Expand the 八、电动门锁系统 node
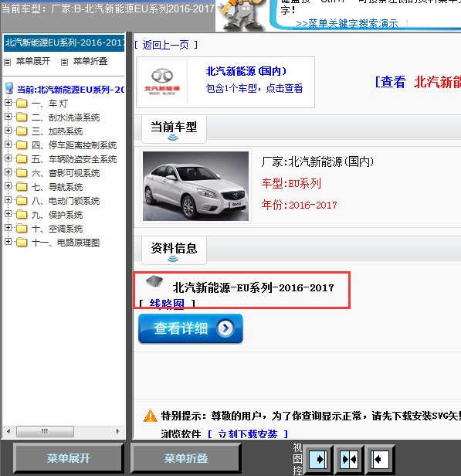Viewport: 461px width, 476px height. point(8,200)
